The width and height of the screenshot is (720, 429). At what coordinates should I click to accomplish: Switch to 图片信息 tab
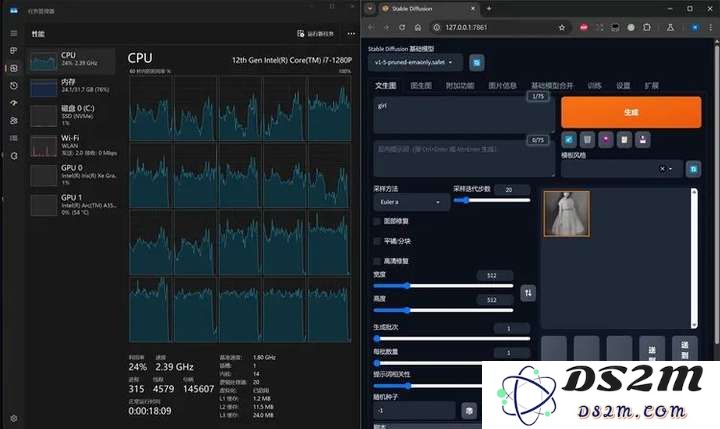pyautogui.click(x=502, y=86)
